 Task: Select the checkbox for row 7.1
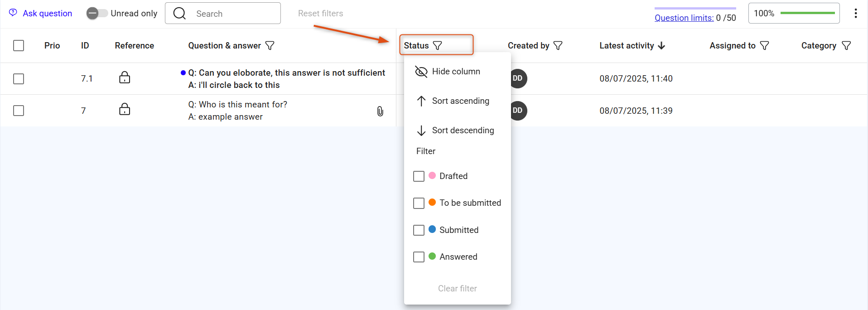tap(19, 79)
